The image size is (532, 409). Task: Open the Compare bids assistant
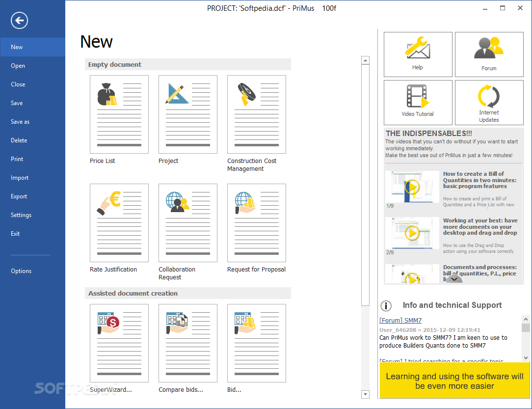click(187, 343)
